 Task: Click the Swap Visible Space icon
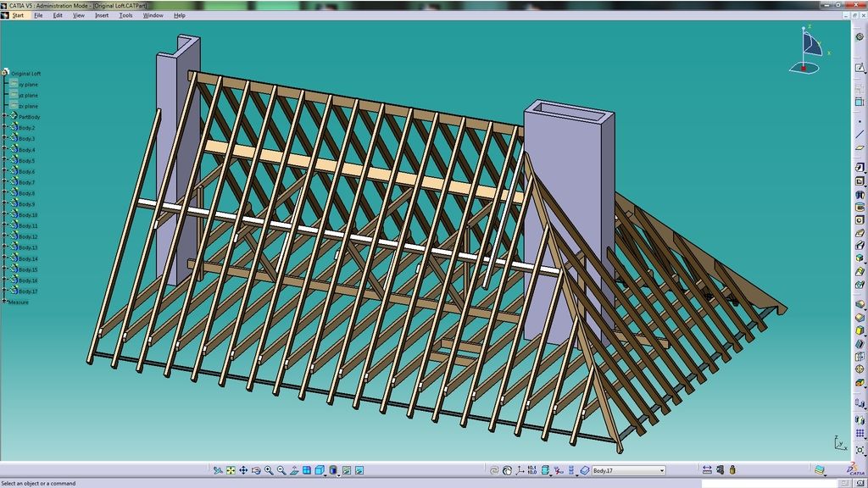click(359, 470)
